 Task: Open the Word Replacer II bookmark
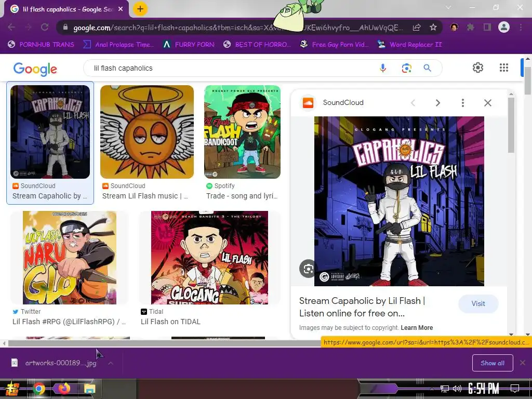[x=409, y=45]
